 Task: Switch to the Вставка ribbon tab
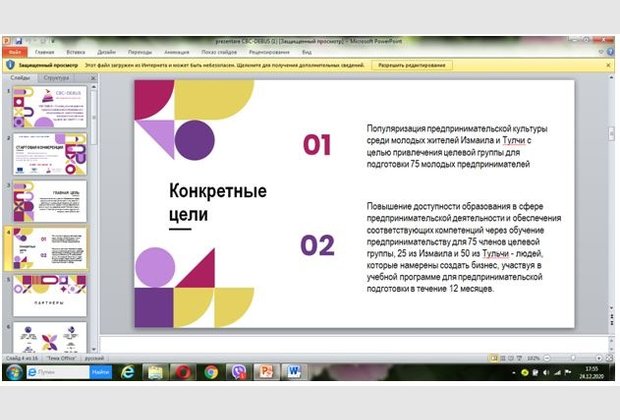coord(76,52)
